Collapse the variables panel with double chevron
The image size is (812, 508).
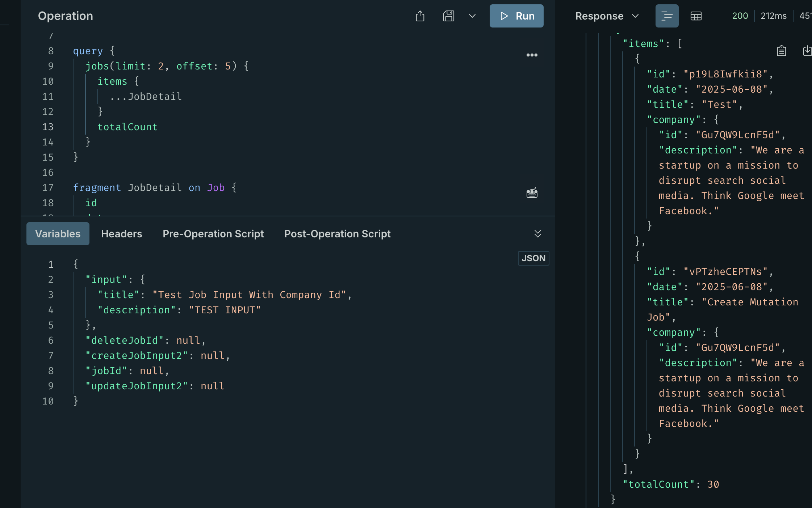537,234
